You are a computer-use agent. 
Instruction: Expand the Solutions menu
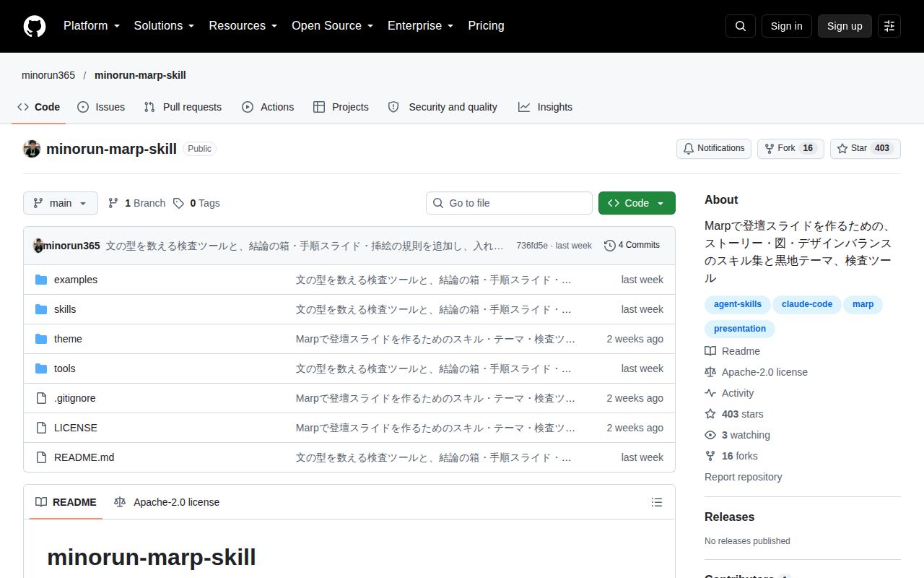[x=165, y=26]
